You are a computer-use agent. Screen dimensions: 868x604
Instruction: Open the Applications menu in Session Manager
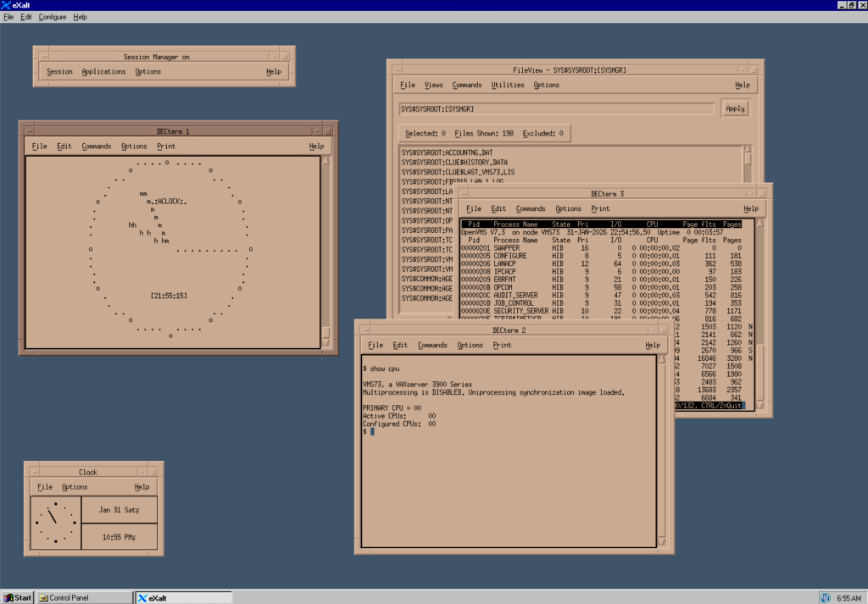pos(103,72)
